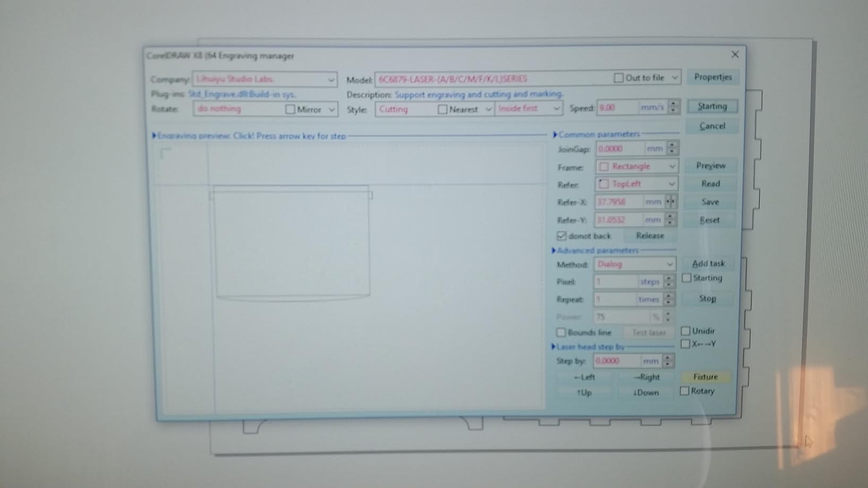This screenshot has width=868, height=488.
Task: Adjust the Repeat times spinner
Action: pyautogui.click(x=669, y=299)
